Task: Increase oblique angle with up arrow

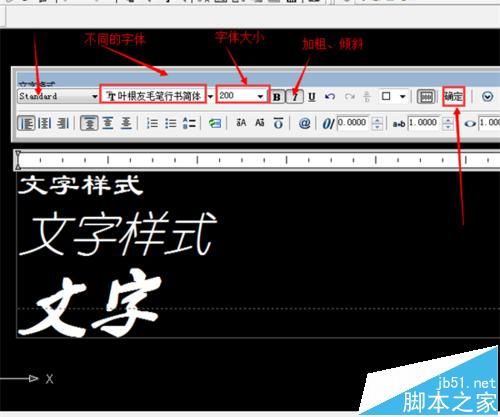Action: [377, 120]
